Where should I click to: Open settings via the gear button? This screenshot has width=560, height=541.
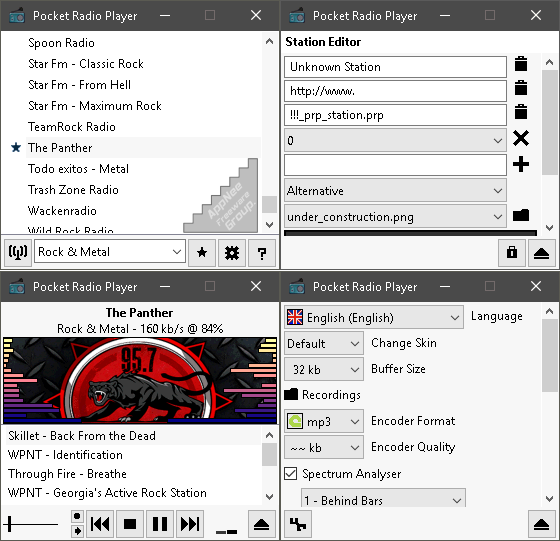(x=232, y=253)
